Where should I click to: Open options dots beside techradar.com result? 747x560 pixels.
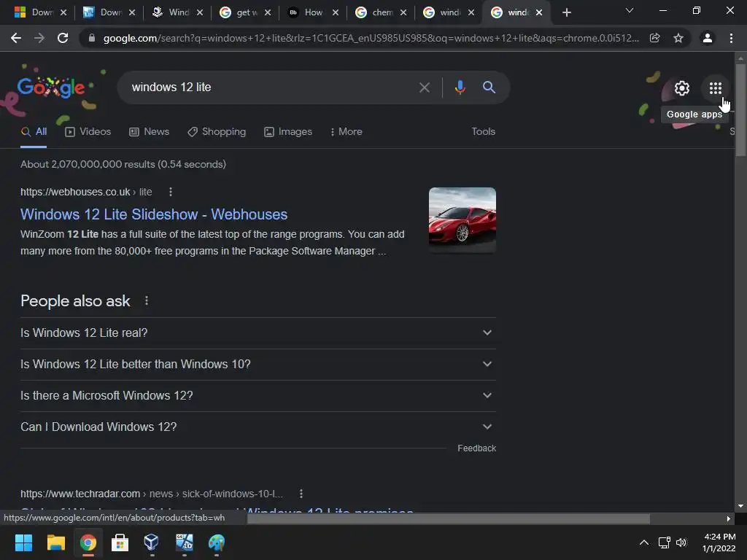click(x=301, y=494)
